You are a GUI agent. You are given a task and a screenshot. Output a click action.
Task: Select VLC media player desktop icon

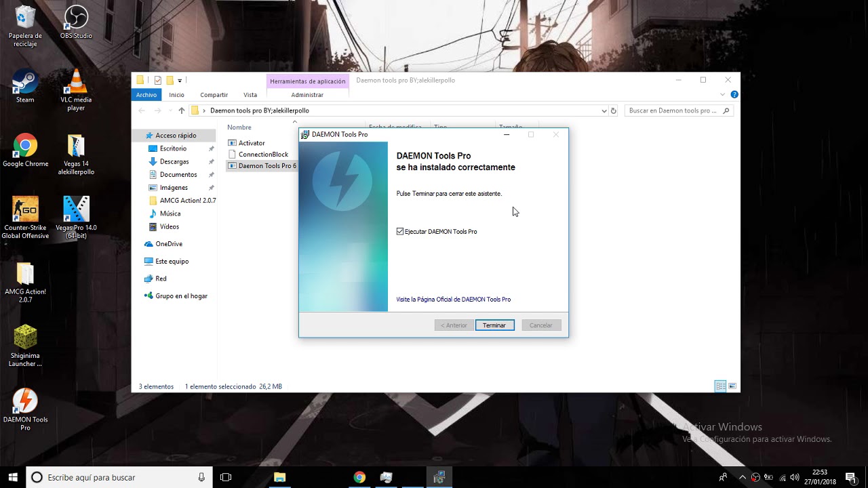76,90
